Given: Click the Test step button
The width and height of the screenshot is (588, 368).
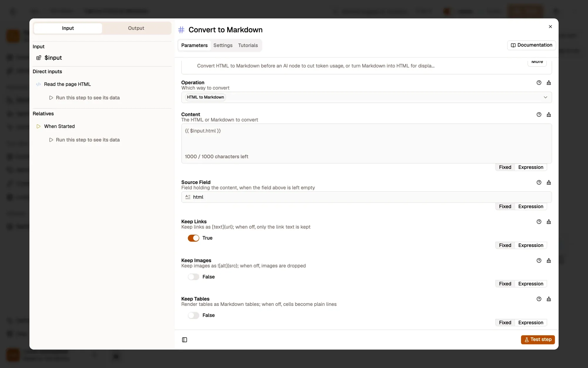Looking at the screenshot, I should (538, 339).
